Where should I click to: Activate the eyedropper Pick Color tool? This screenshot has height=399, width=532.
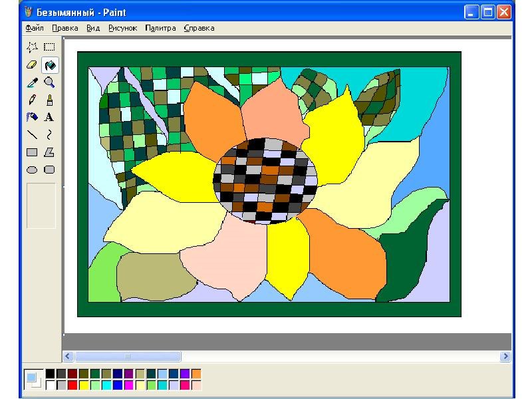click(x=31, y=82)
